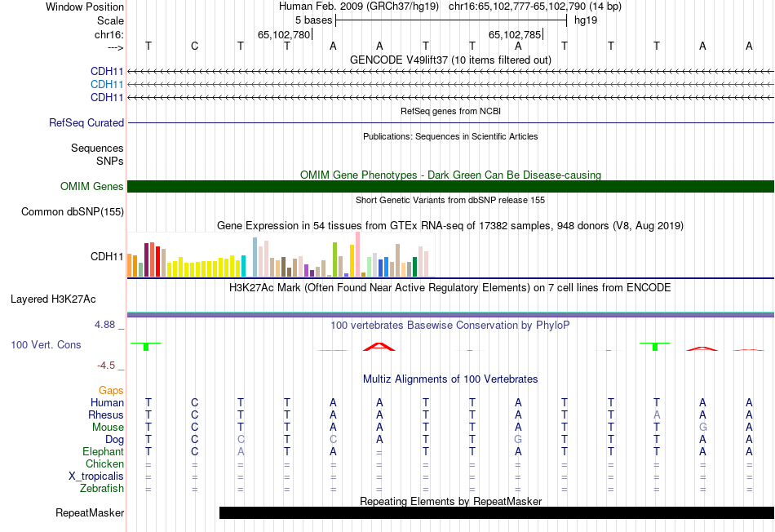Click the 65,102,780 coordinate marker
This screenshot has height=532, width=775.
pyautogui.click(x=284, y=34)
